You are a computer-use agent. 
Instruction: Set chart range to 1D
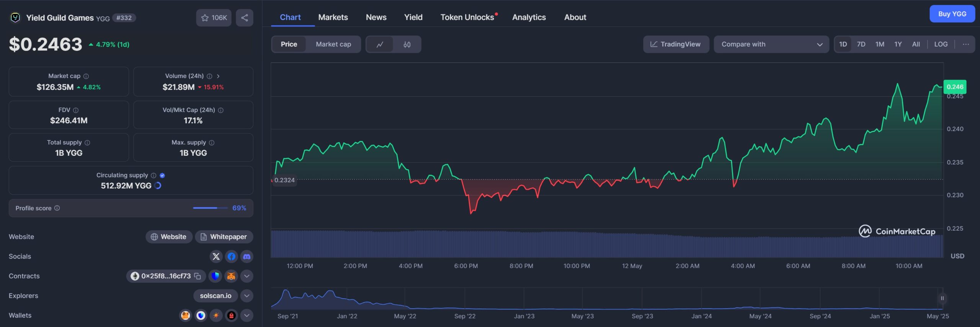click(x=843, y=44)
